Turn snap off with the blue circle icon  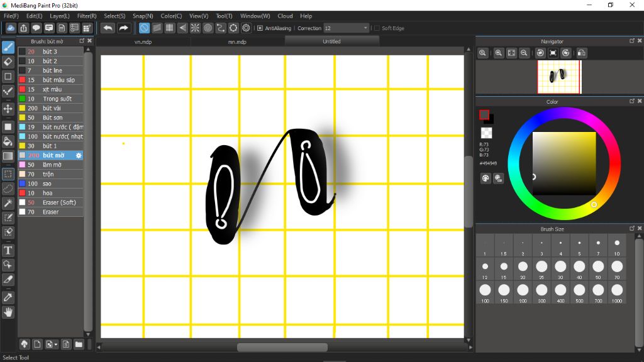tap(144, 28)
